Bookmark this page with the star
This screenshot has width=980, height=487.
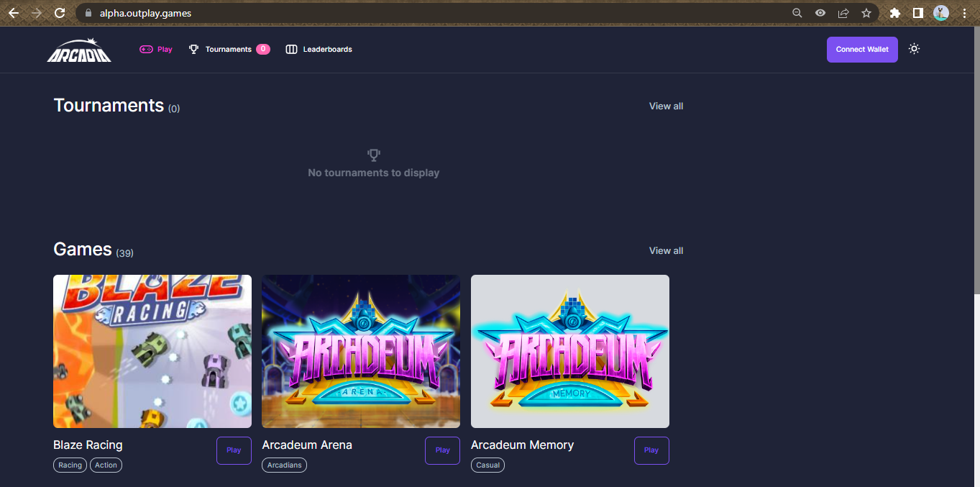point(866,13)
